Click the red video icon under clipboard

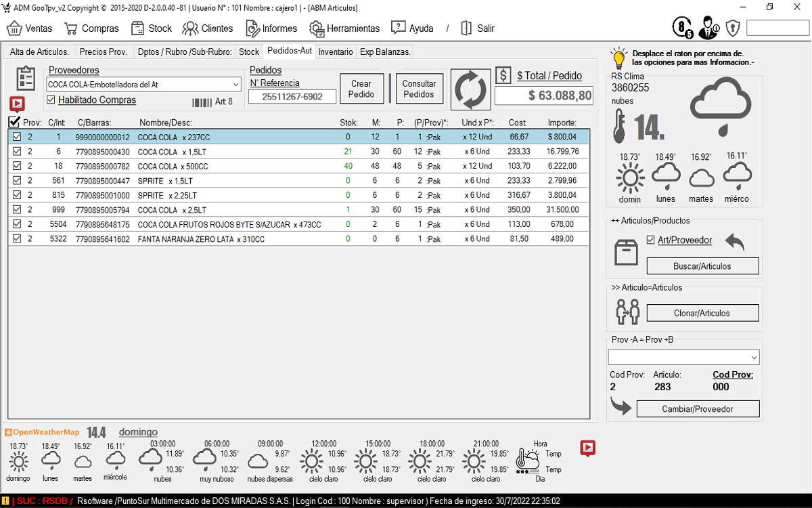point(17,104)
